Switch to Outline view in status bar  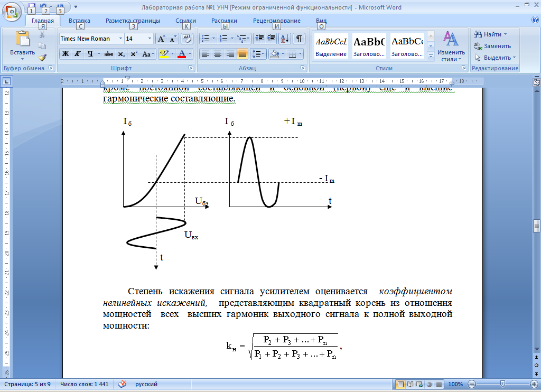coord(429,384)
